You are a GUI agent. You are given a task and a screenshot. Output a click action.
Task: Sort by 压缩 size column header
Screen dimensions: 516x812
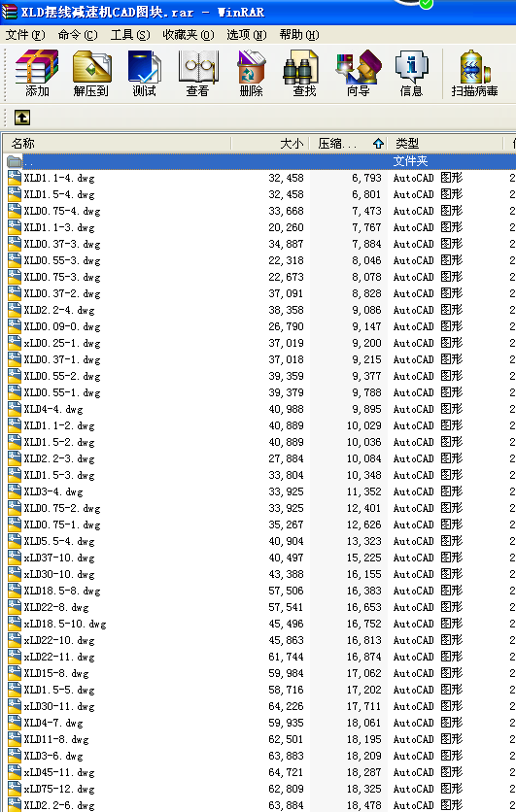[348, 144]
